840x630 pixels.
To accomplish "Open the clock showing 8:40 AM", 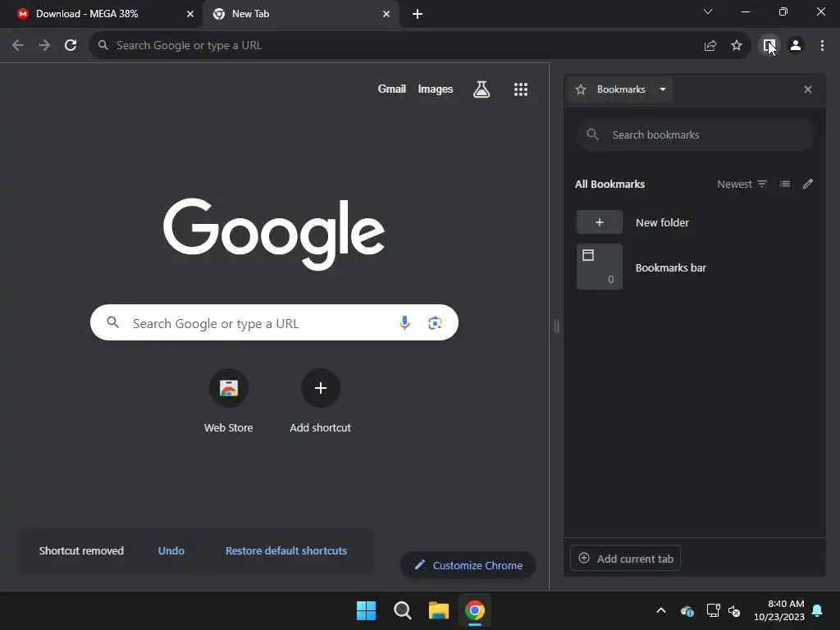I will [779, 610].
